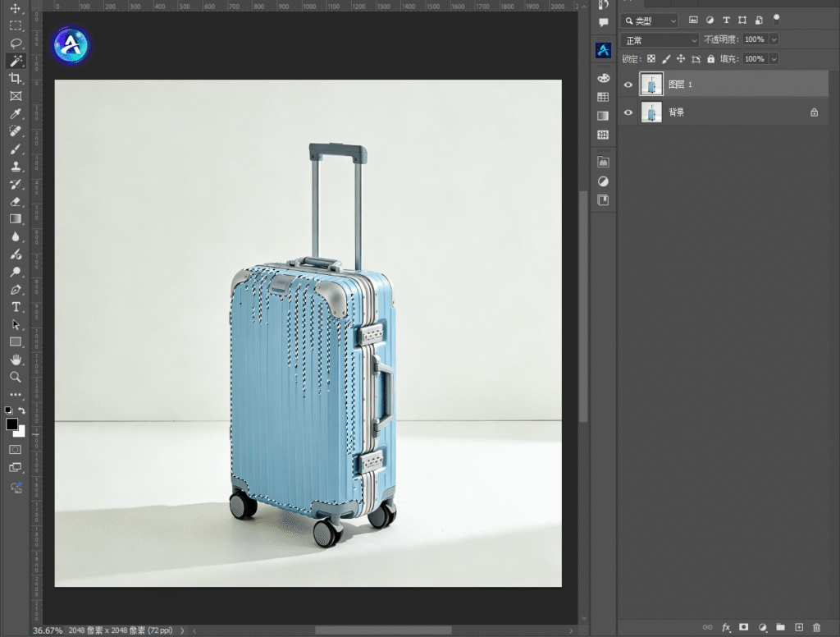The image size is (840, 637).
Task: Pick the Eyedropper tool
Action: (16, 113)
